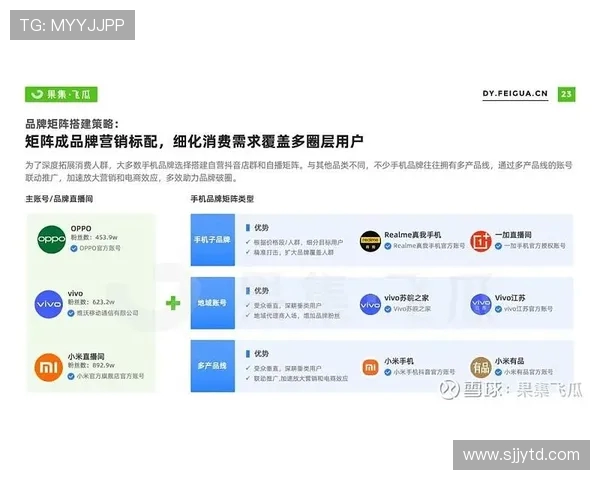Screen dimensions: 600x480
Task: Click the Realme真我手机 account name
Action: tap(412, 235)
